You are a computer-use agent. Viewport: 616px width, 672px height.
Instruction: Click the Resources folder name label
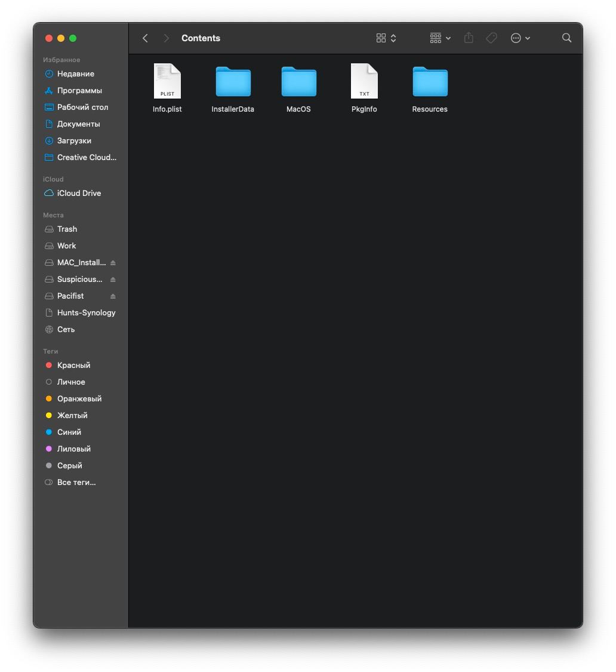click(x=430, y=109)
